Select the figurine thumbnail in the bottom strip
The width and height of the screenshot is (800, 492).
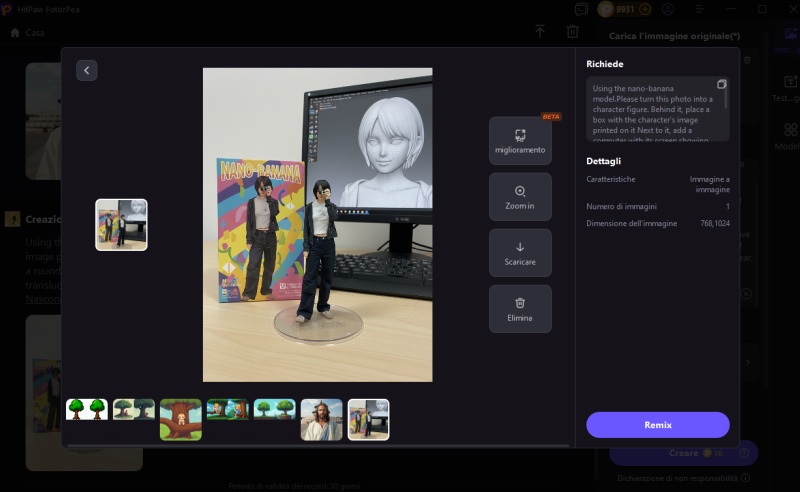368,419
